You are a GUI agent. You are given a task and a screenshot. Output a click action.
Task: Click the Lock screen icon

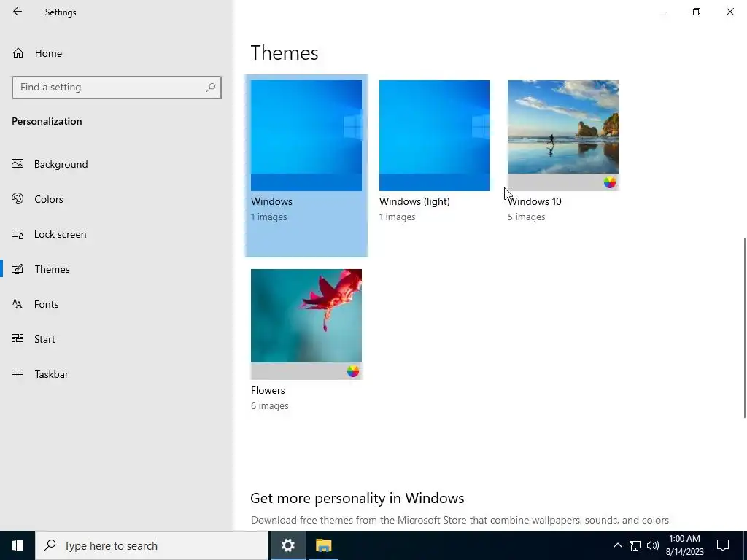(18, 234)
